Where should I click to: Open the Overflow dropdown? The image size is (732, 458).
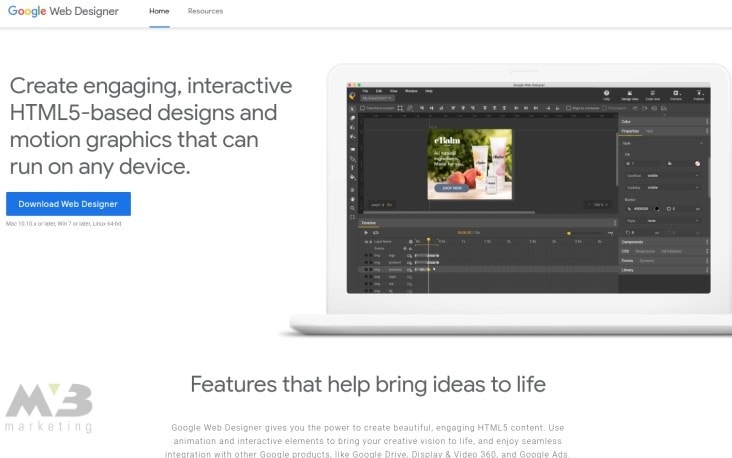[672, 176]
